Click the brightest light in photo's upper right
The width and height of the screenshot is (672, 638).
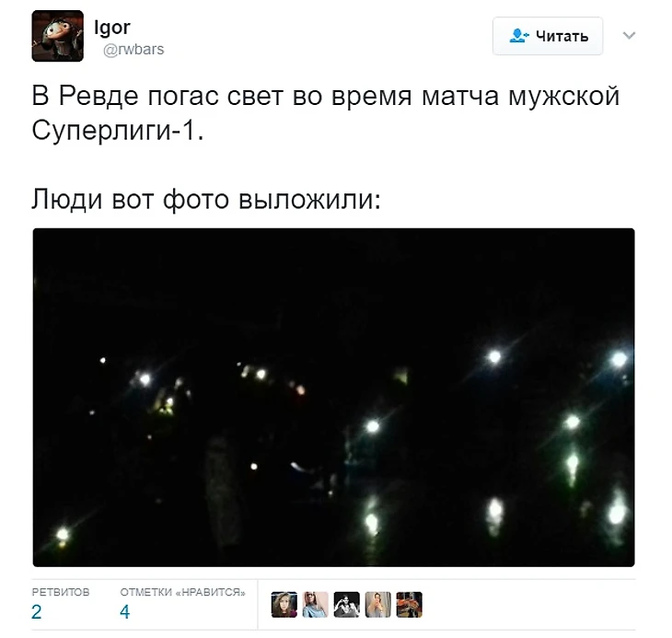pos(619,359)
